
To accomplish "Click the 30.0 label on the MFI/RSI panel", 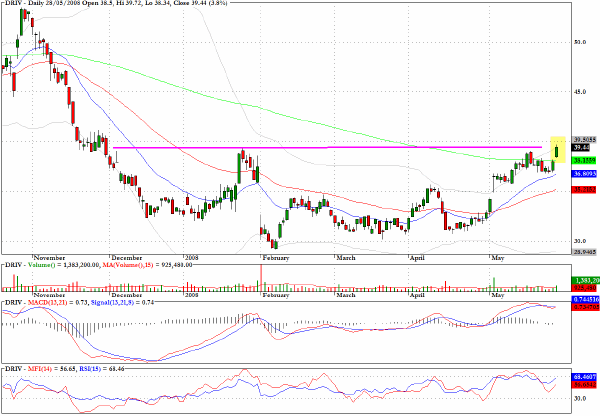I will pyautogui.click(x=580, y=398).
